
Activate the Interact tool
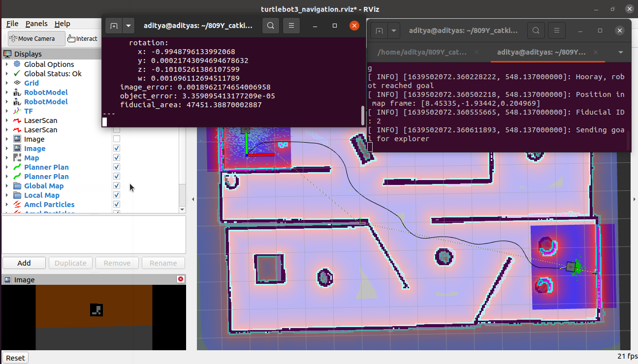[x=83, y=38]
